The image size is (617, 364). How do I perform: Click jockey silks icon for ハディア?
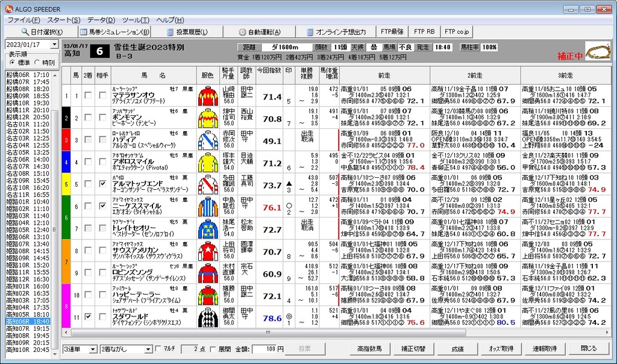point(208,140)
